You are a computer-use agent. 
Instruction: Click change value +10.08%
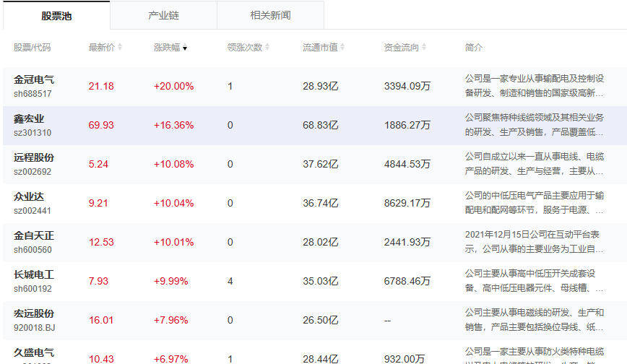[173, 164]
